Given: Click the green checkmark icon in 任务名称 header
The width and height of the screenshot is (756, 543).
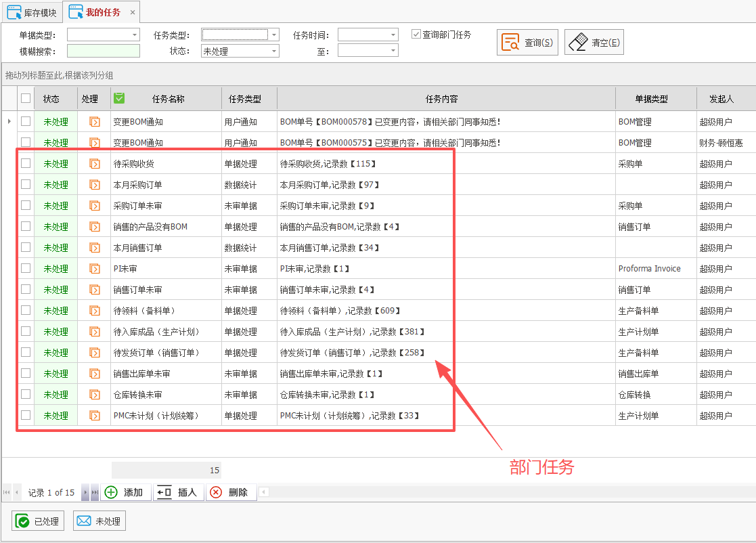Looking at the screenshot, I should pos(118,98).
